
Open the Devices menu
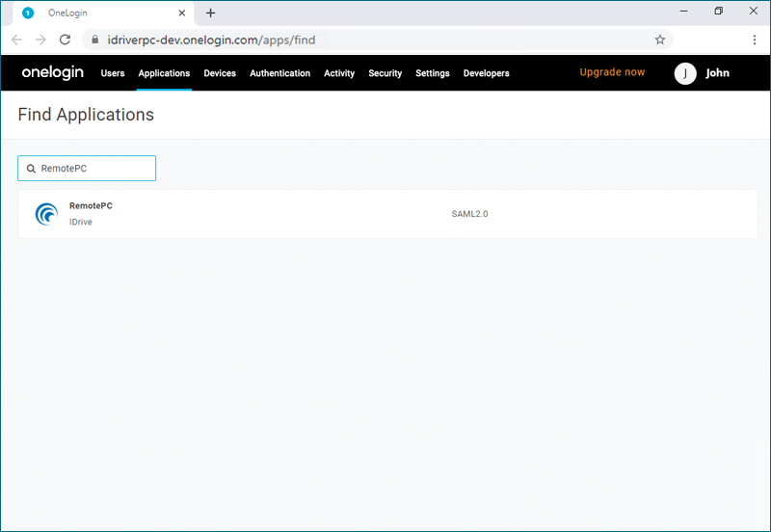pyautogui.click(x=220, y=73)
